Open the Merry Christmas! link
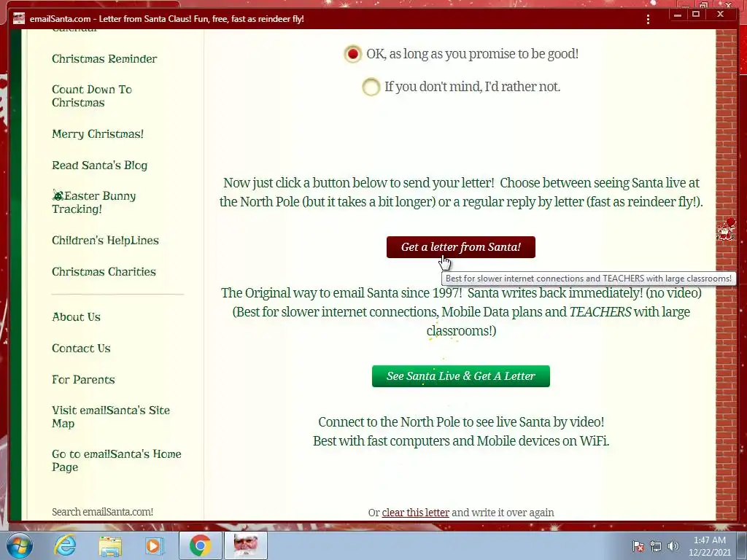The height and width of the screenshot is (560, 747). (98, 134)
